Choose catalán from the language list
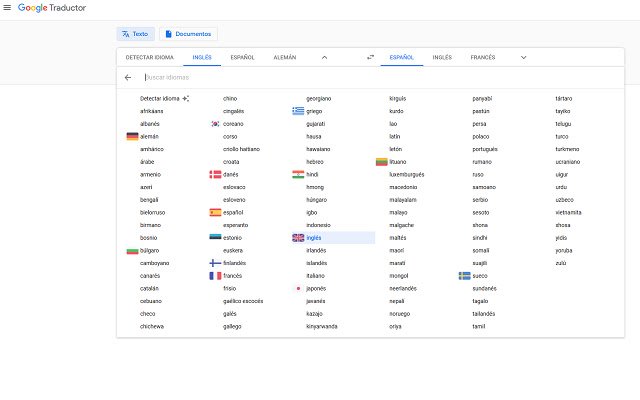 tap(149, 288)
